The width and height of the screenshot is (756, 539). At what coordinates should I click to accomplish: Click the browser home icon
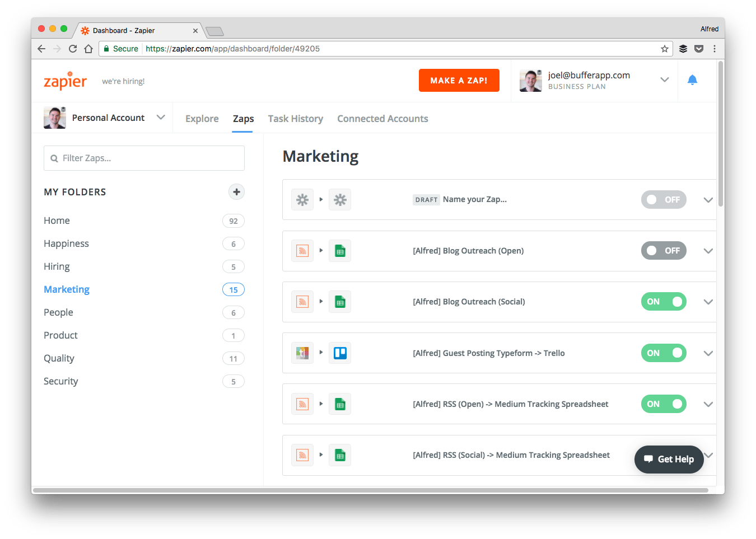[88, 49]
